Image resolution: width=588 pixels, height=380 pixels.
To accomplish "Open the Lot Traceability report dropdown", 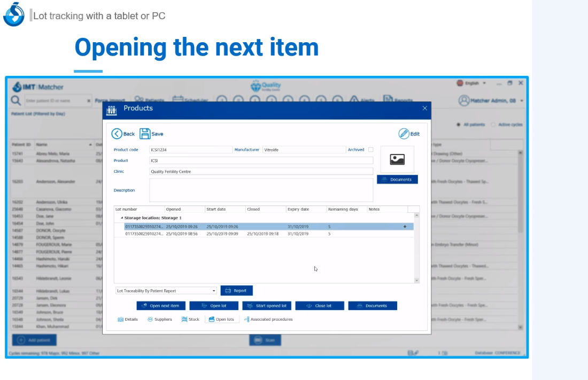I will (x=214, y=291).
